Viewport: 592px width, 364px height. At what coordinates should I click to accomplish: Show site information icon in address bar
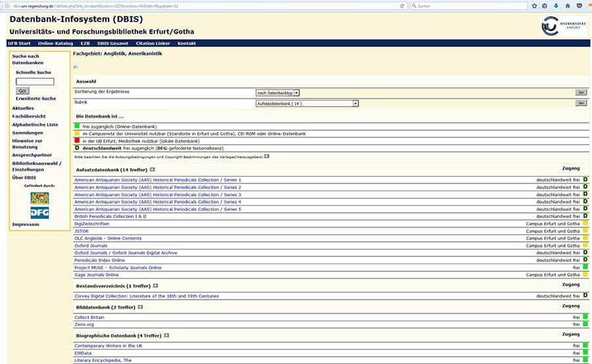(7, 6)
